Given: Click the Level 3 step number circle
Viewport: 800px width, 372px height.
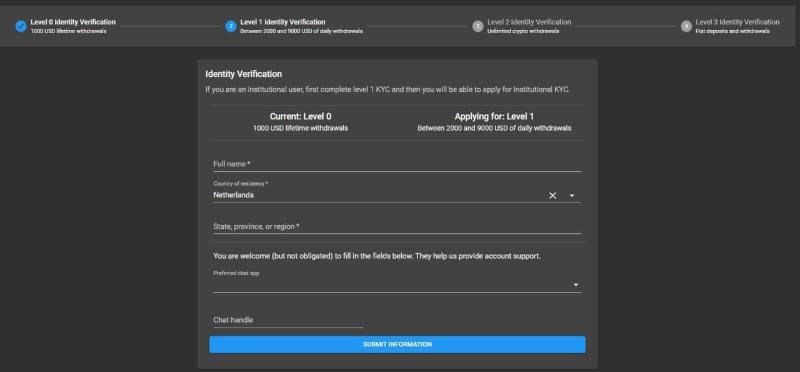Looking at the screenshot, I should click(686, 26).
